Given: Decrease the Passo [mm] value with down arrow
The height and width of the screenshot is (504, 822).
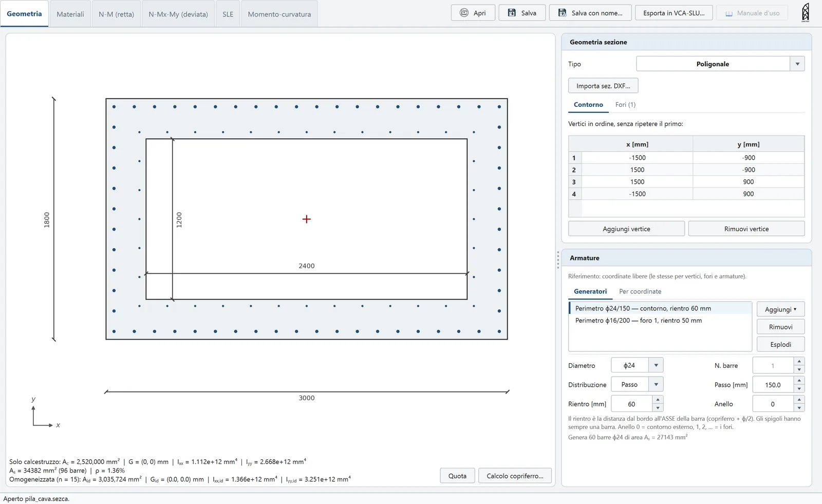Looking at the screenshot, I should pyautogui.click(x=799, y=389).
